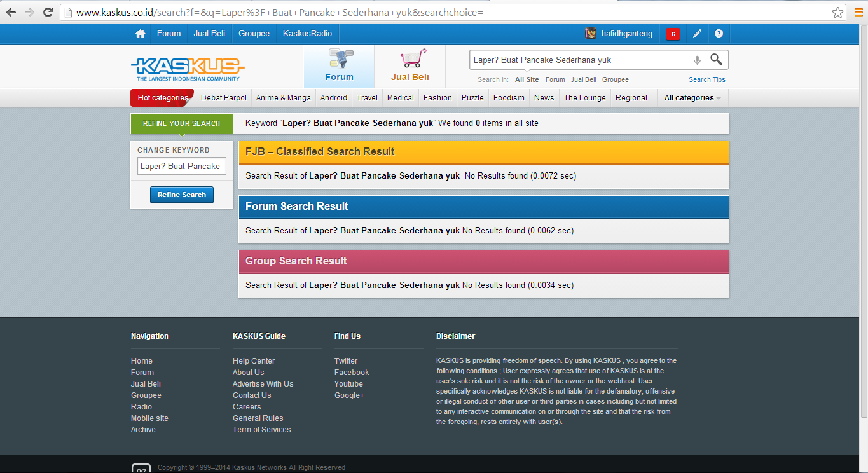The image size is (868, 473).
Task: Select the Forum tab with icon
Action: click(339, 66)
